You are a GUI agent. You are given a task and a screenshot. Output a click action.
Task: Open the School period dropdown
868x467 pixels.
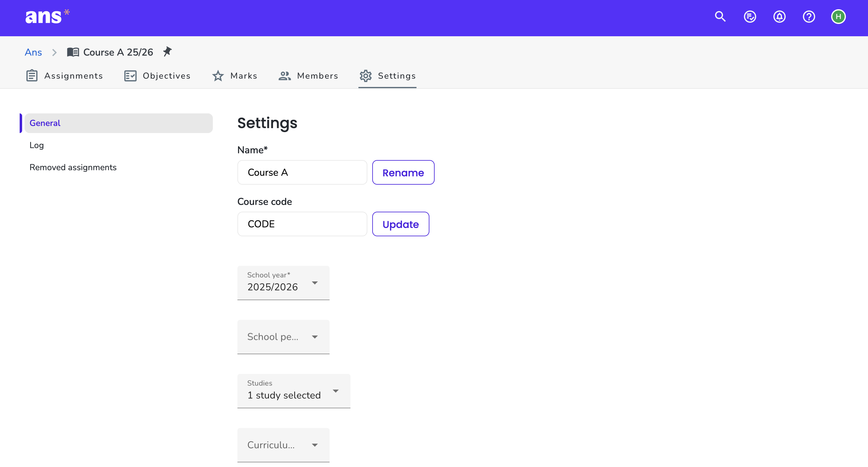pos(283,337)
